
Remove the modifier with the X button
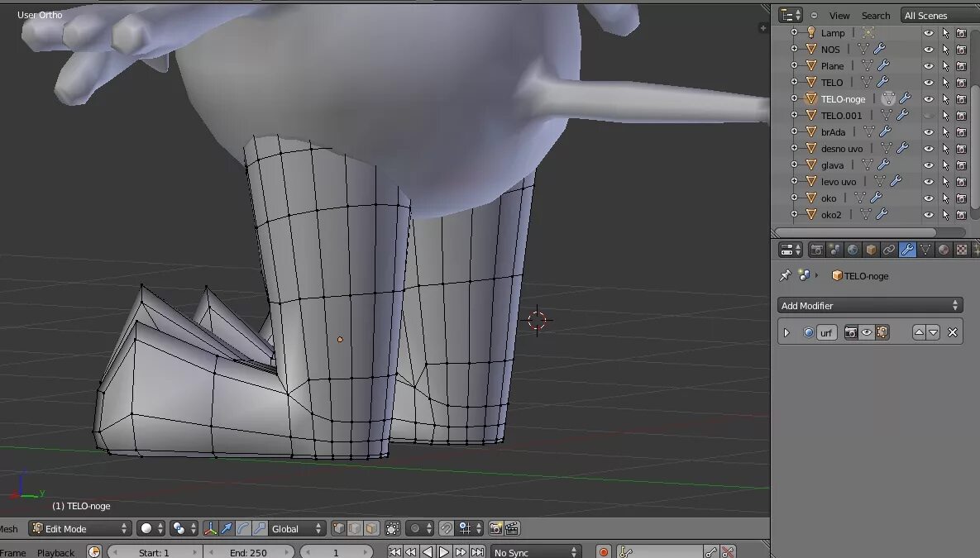pyautogui.click(x=953, y=332)
